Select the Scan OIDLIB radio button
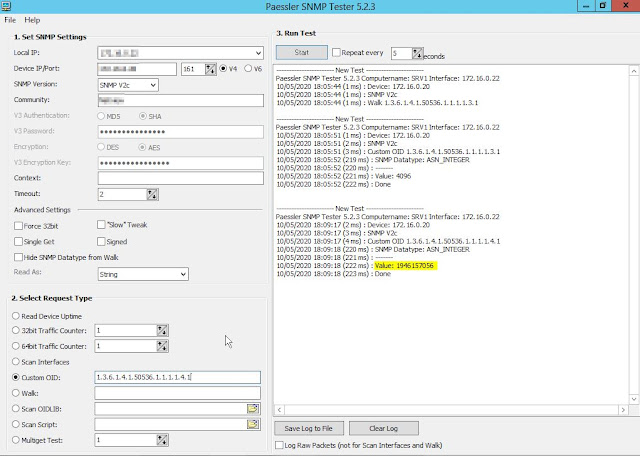Viewport: 640px width, 456px height. pos(16,409)
